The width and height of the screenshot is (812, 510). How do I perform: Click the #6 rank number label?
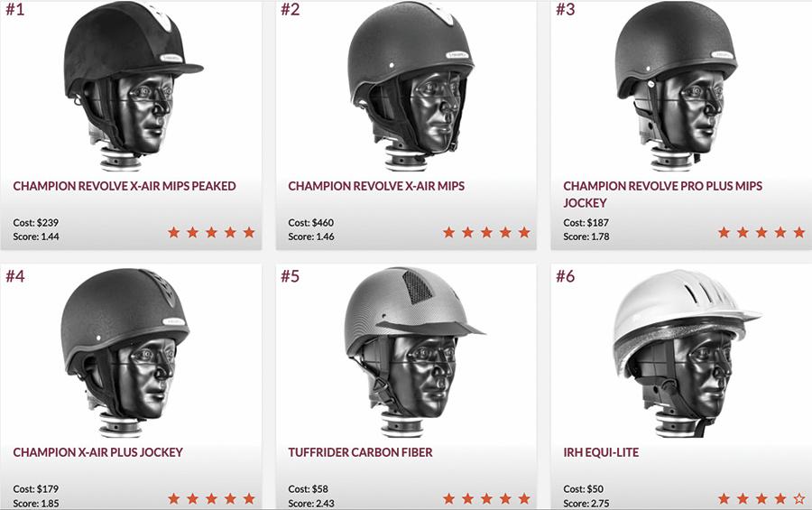click(x=565, y=275)
